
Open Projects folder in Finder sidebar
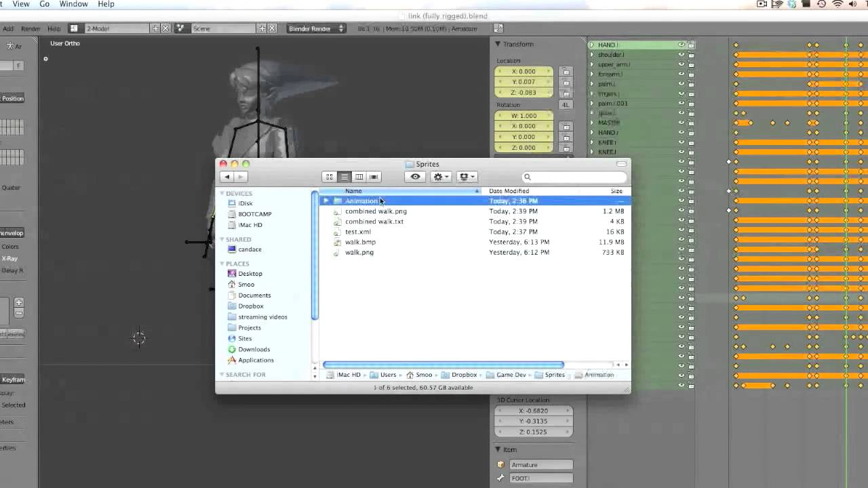(x=250, y=328)
